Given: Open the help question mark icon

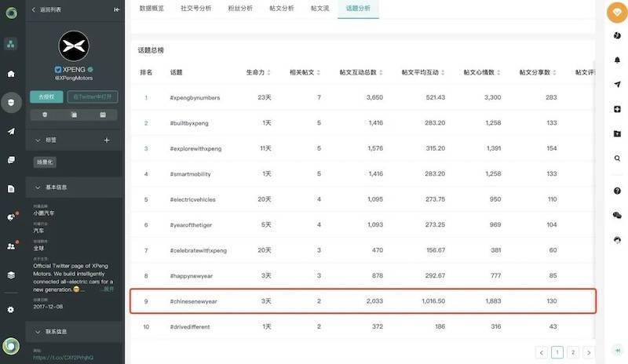Looking at the screenshot, I should point(617,191).
